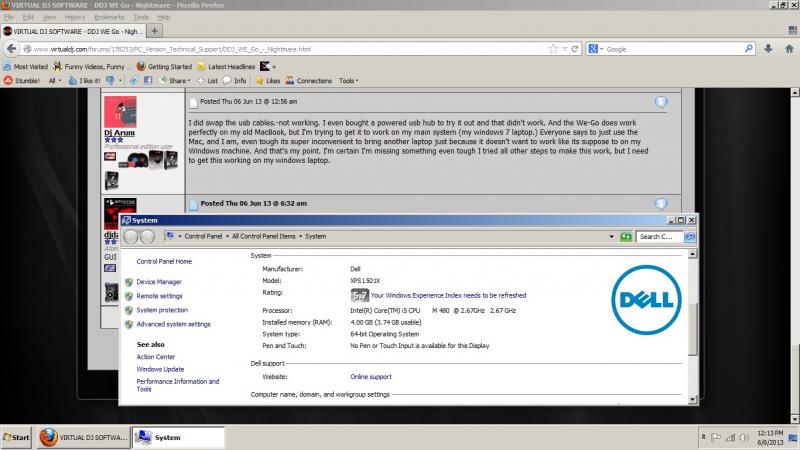800x450 pixels.
Task: Open Connections on the StumbleUpon toolbar
Action: click(x=309, y=81)
